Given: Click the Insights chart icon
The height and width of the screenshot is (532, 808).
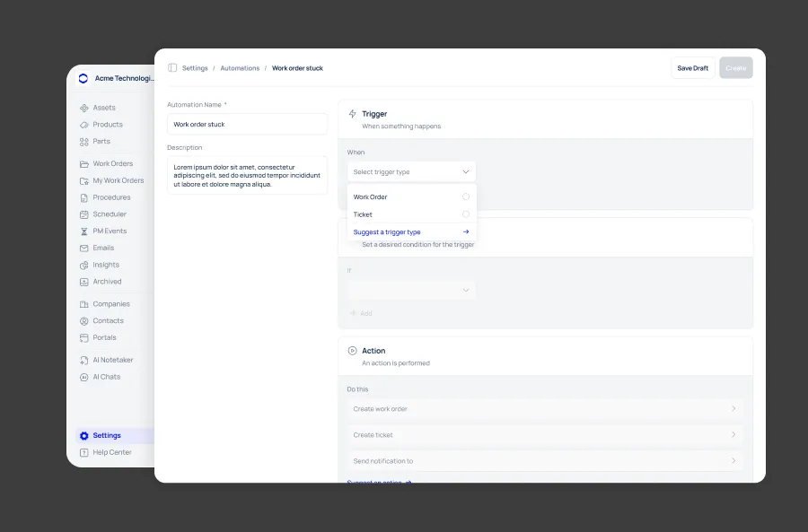Looking at the screenshot, I should [x=84, y=266].
